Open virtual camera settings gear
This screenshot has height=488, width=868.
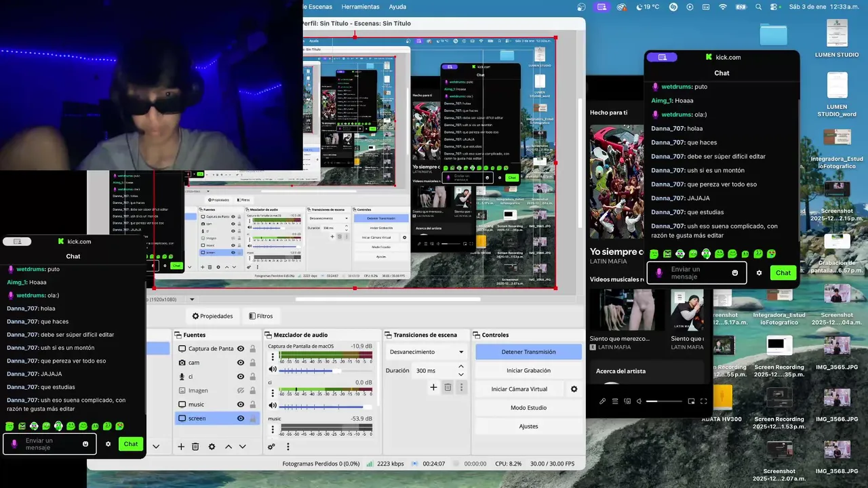coord(574,389)
